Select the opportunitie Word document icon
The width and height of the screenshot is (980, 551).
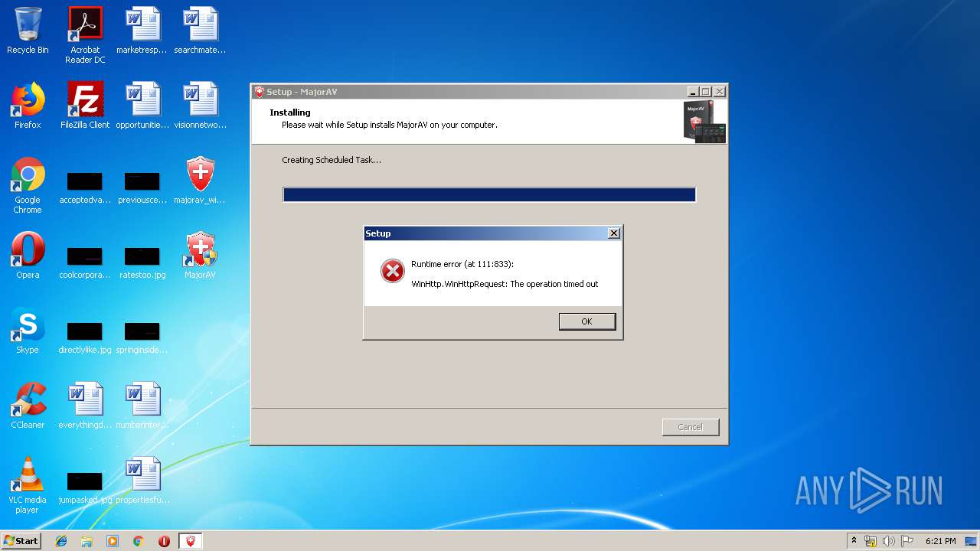[142, 106]
